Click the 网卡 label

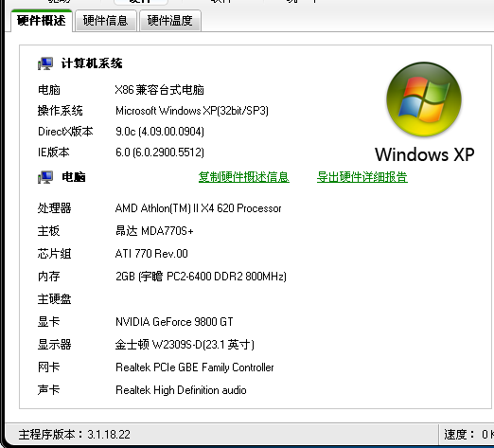[x=48, y=367]
